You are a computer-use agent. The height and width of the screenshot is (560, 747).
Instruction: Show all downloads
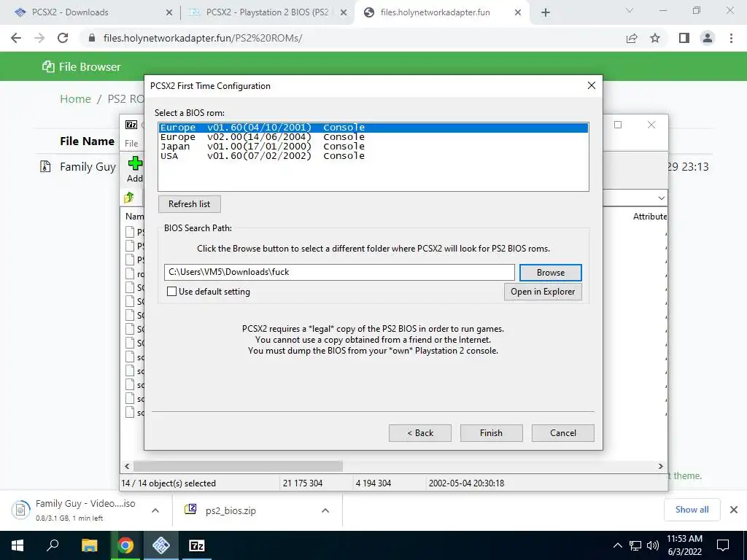[692, 510]
